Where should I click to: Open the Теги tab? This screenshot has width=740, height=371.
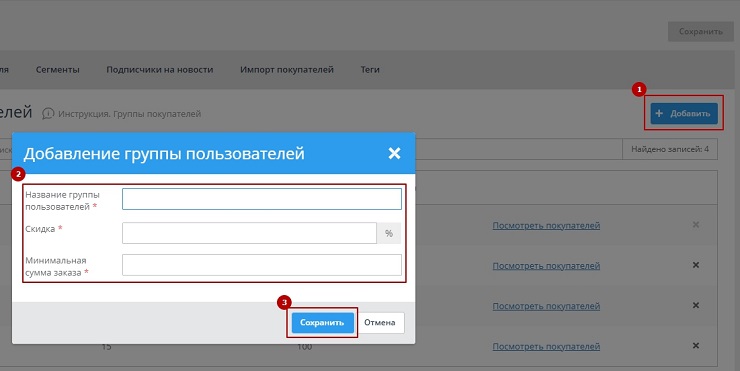click(370, 69)
